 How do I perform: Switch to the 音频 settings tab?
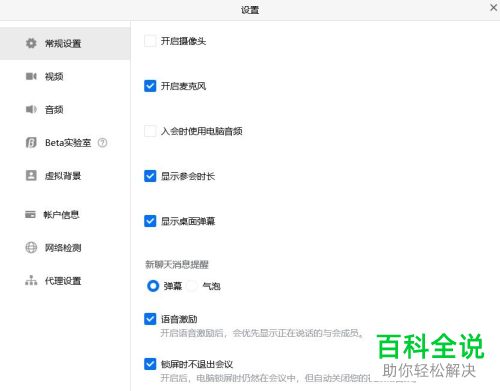[65, 109]
